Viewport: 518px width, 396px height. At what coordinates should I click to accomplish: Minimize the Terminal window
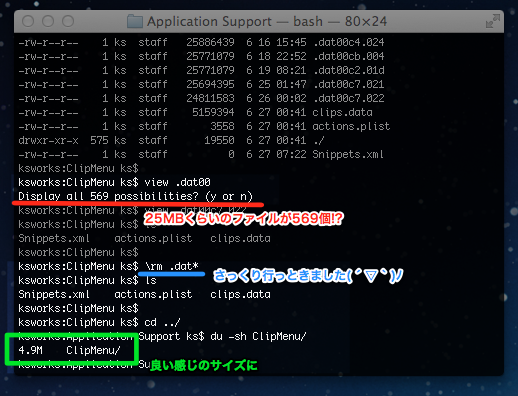point(48,21)
